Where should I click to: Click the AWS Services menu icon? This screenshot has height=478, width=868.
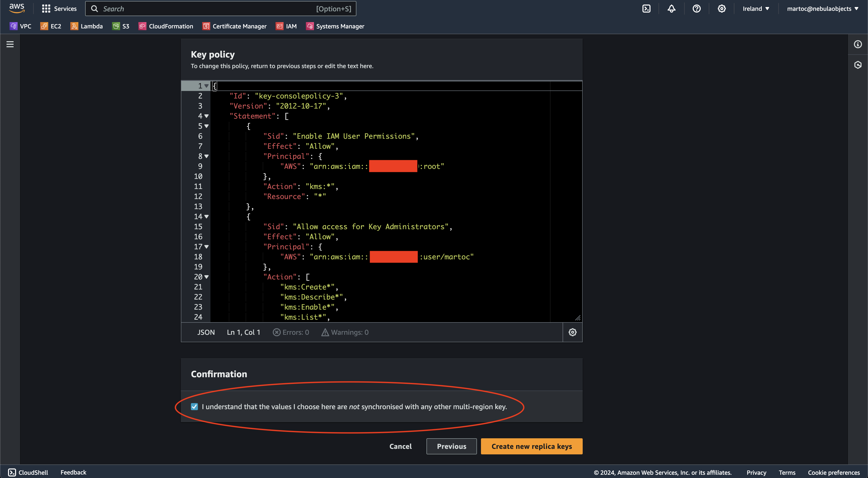(46, 8)
